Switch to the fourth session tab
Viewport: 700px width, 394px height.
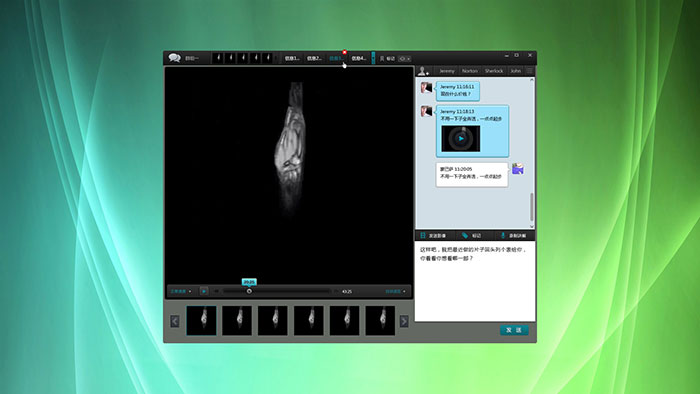(x=359, y=58)
